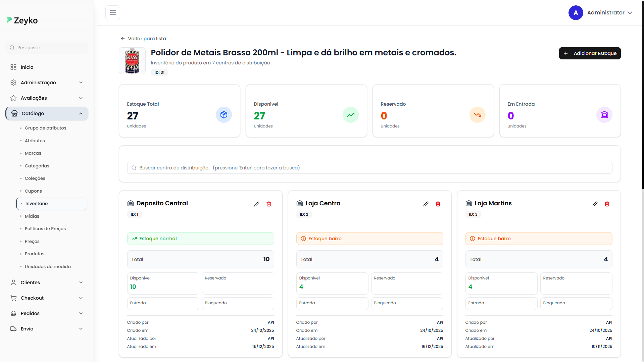Click Adicionar Estoque button

pos(590,53)
